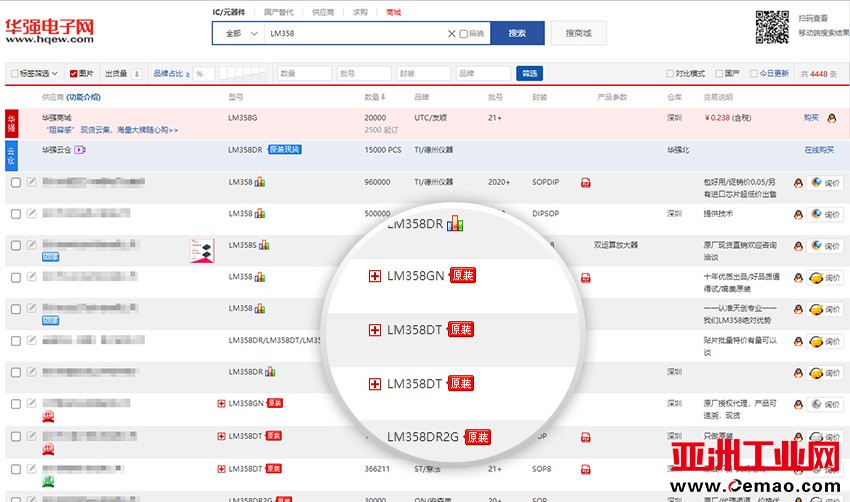Sort by 出货量 arrow icon
850x502 pixels.
click(x=137, y=74)
